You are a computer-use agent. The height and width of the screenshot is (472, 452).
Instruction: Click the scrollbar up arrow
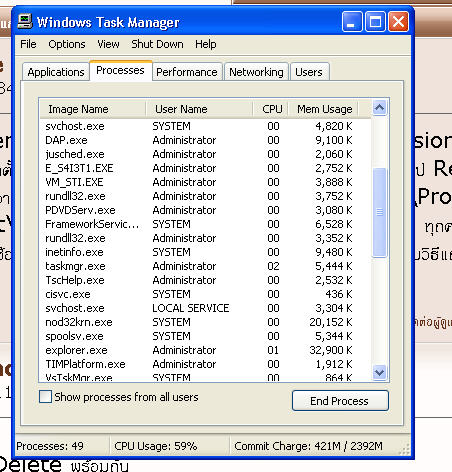pyautogui.click(x=379, y=108)
